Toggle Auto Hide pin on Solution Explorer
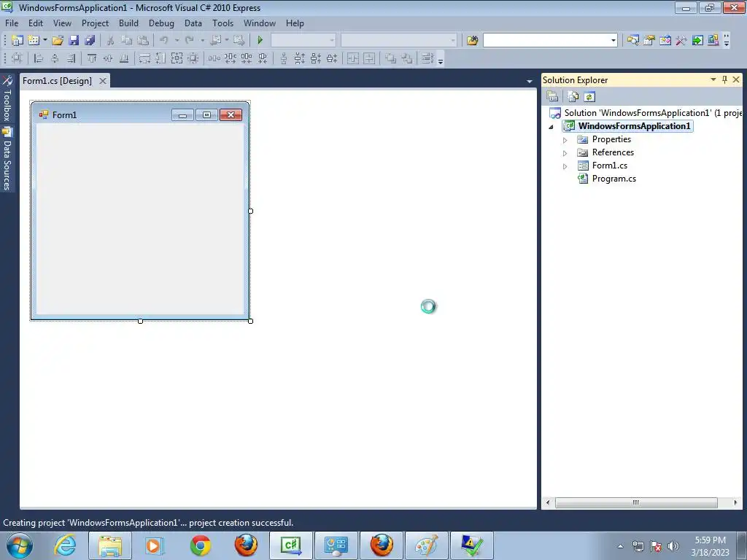 click(724, 79)
